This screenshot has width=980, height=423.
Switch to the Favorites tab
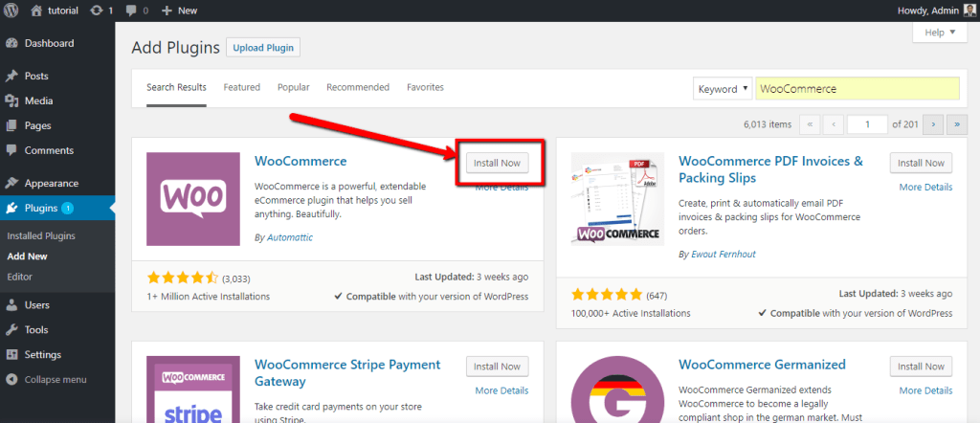425,87
